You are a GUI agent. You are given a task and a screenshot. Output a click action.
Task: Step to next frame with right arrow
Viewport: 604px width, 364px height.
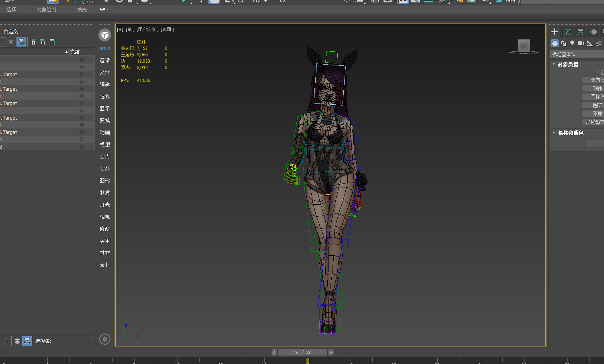[x=331, y=352]
